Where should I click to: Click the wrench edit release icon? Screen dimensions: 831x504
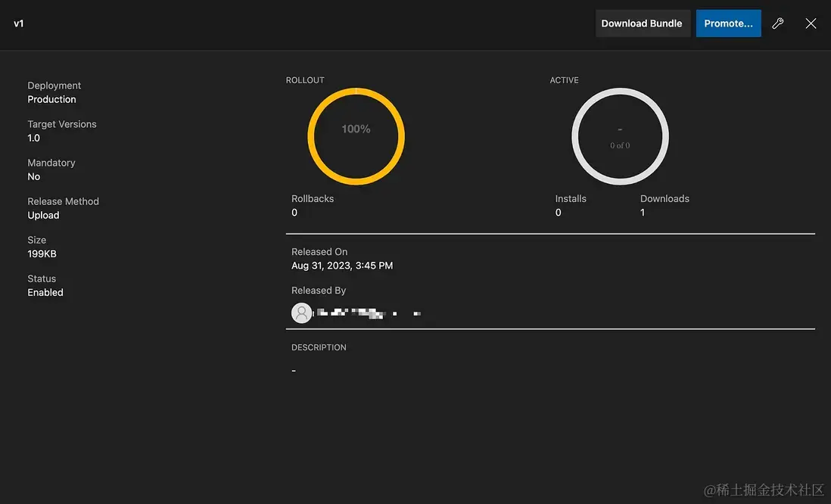pyautogui.click(x=777, y=23)
